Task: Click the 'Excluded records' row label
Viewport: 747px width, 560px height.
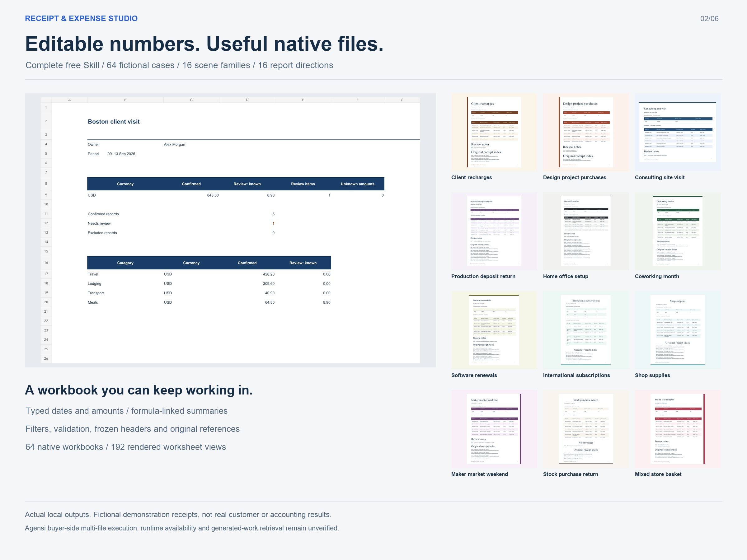Action: 102,233
